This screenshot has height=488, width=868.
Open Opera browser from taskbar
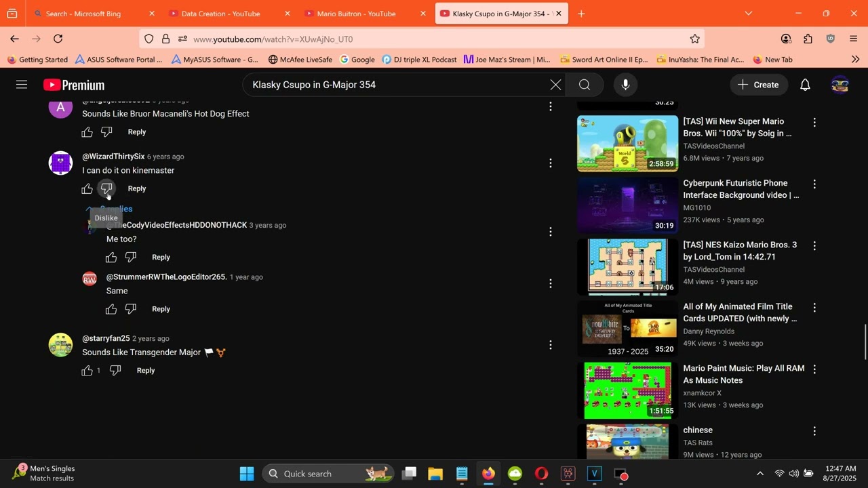click(x=541, y=474)
